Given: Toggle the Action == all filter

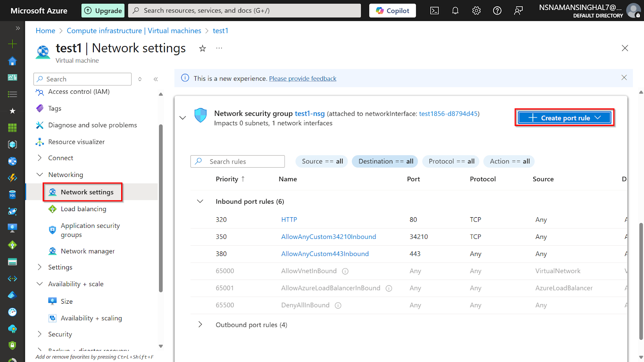Looking at the screenshot, I should (510, 161).
